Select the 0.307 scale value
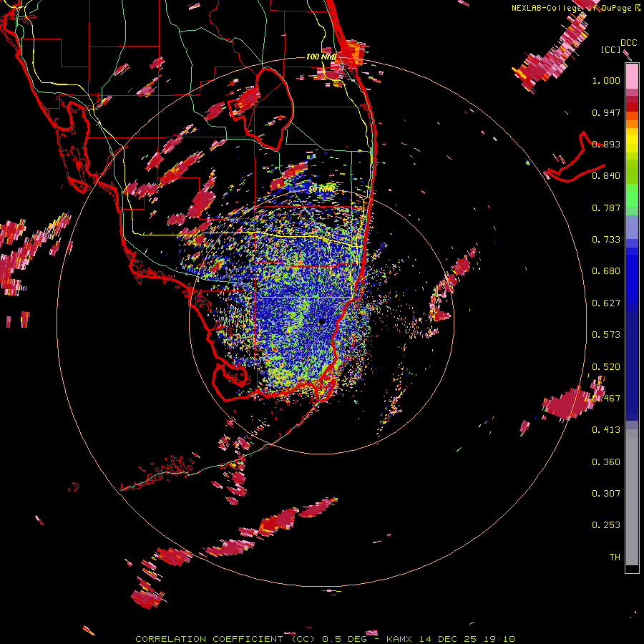 tap(606, 494)
